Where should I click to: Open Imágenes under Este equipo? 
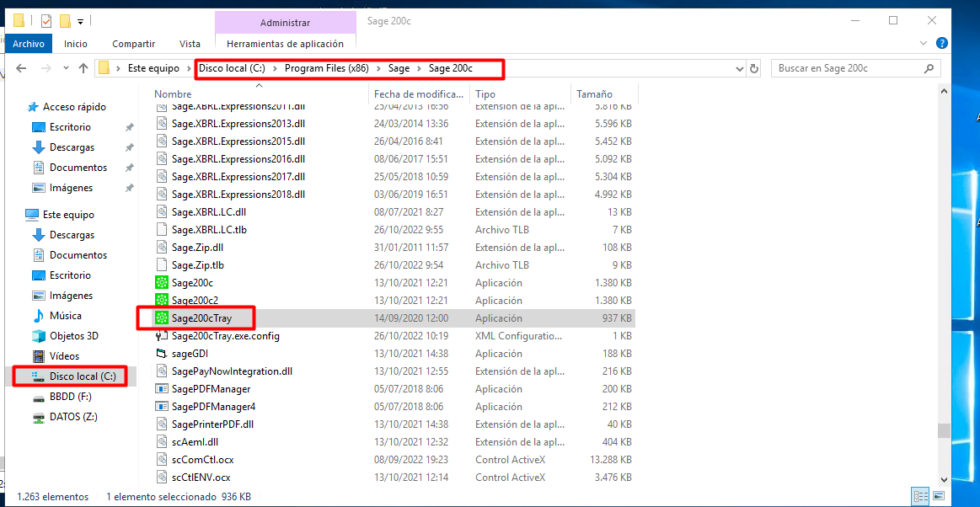click(72, 296)
